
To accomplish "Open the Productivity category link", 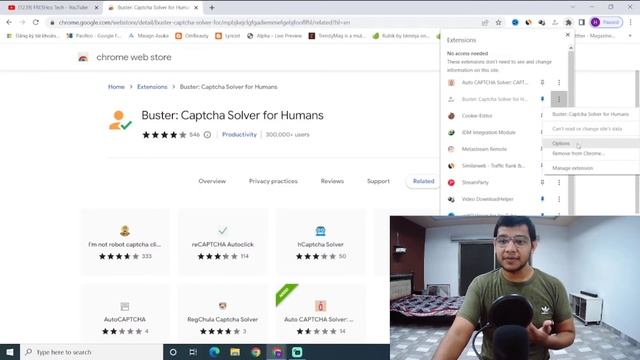I will point(239,135).
